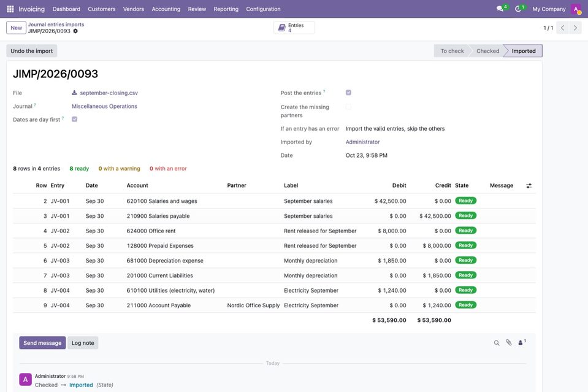Select the Checked status stage
This screenshot has height=392, width=588.
tap(487, 51)
